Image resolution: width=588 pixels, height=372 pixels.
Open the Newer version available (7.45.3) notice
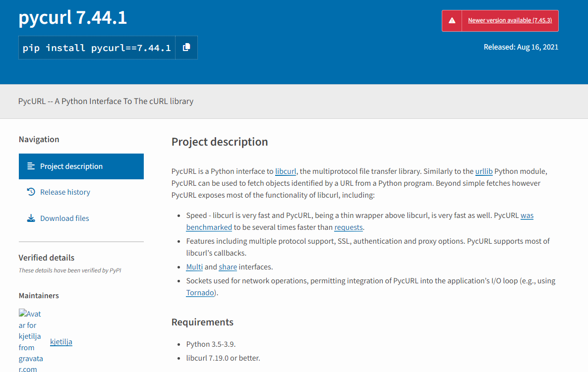coord(510,20)
